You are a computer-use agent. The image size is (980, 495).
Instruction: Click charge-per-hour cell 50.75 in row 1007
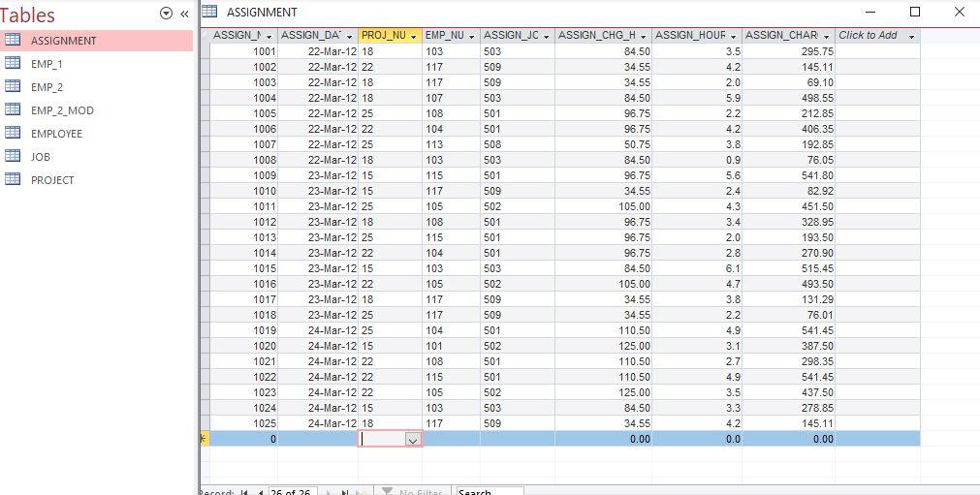(x=603, y=144)
